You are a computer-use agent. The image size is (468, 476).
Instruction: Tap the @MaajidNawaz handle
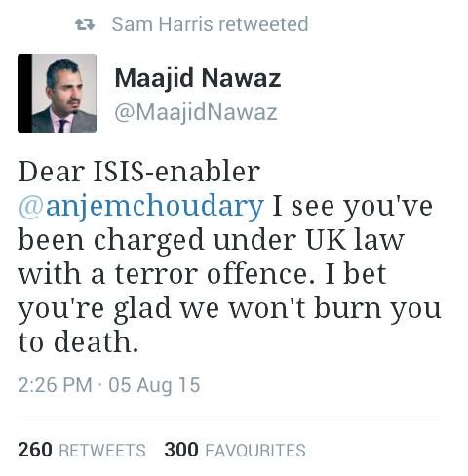196,112
